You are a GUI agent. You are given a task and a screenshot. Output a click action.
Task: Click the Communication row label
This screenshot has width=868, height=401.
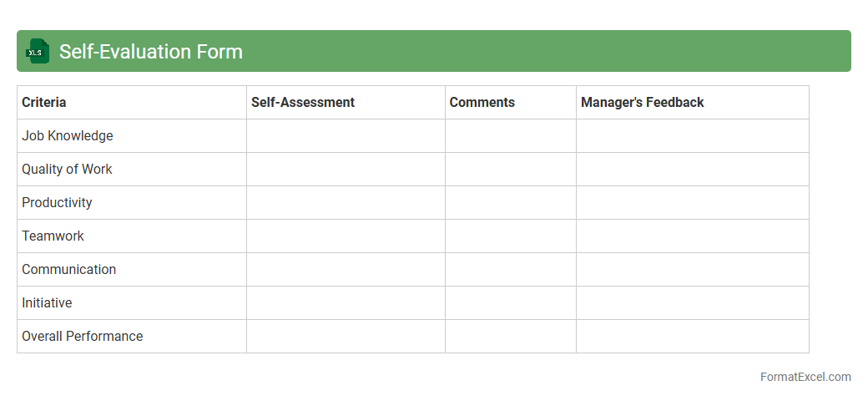point(68,269)
